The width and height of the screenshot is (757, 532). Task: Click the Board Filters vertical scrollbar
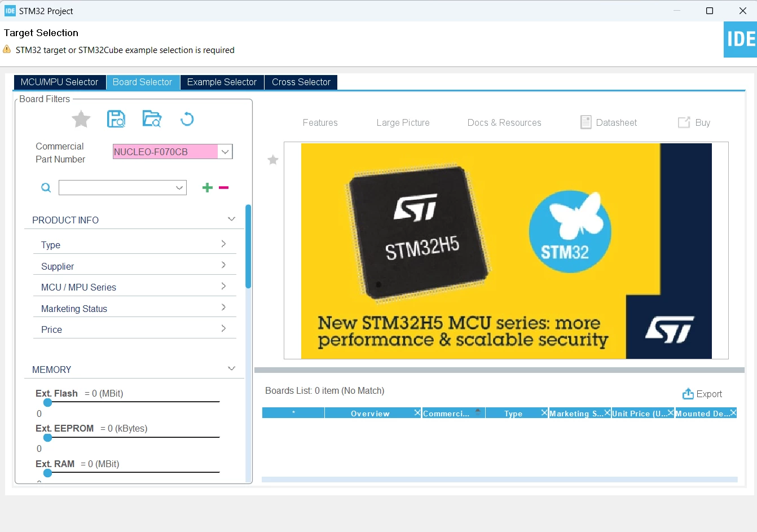tap(248, 247)
